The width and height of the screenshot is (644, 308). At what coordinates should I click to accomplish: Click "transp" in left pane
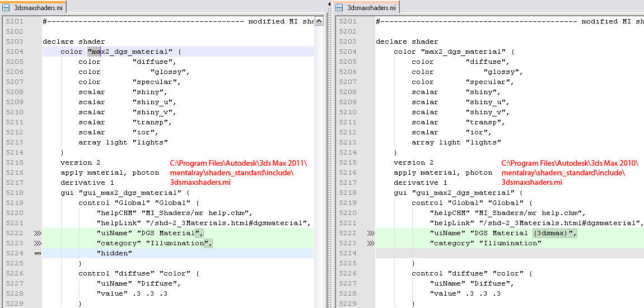(150, 123)
